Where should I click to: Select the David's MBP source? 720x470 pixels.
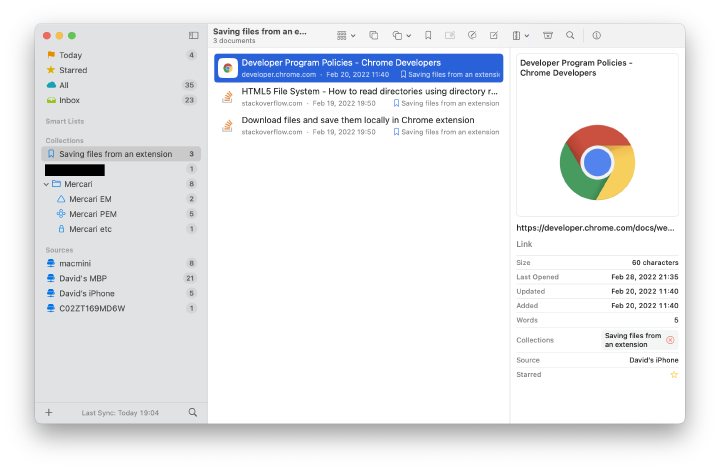click(x=121, y=278)
